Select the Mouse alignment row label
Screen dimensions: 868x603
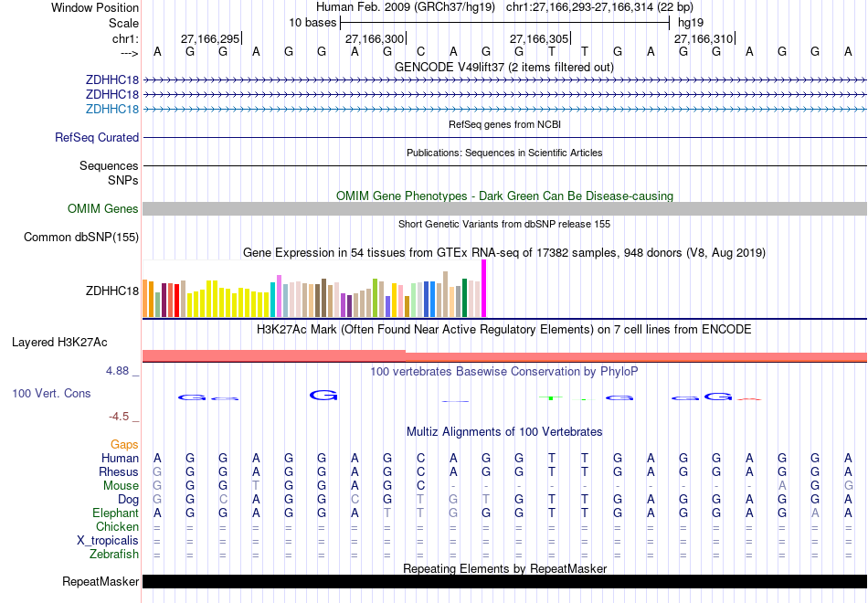[121, 486]
